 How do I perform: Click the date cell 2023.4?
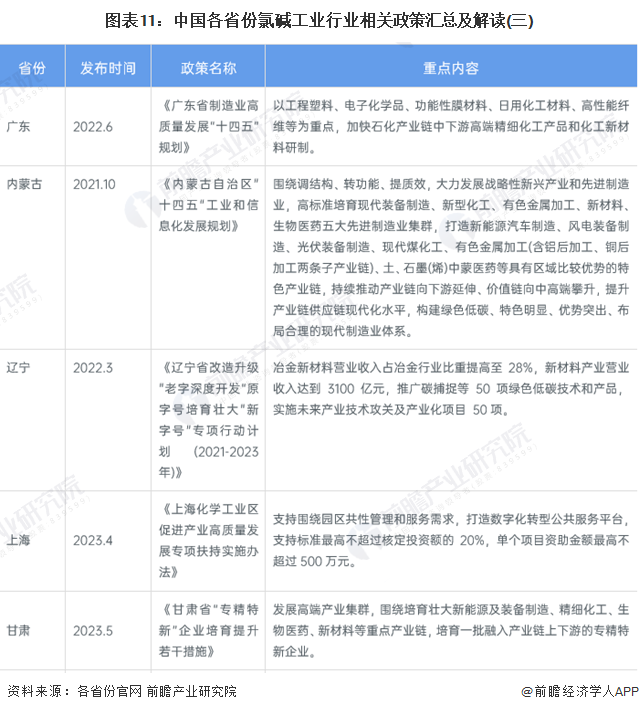pos(93,540)
